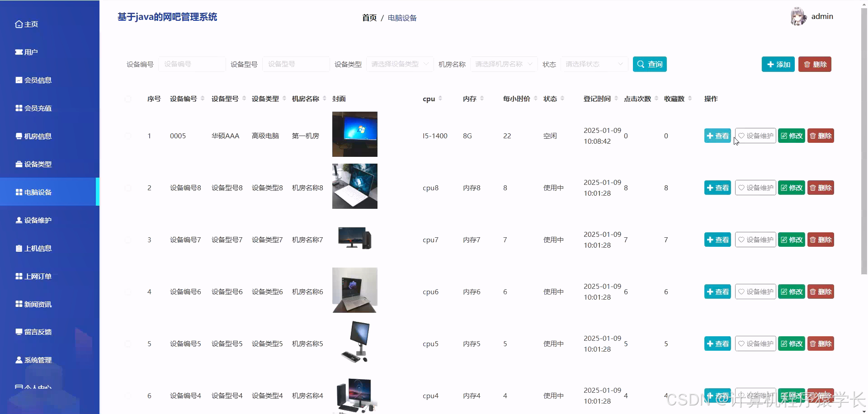868x414 pixels.
Task: Click 设备维护 for 设备编号8
Action: tap(755, 188)
